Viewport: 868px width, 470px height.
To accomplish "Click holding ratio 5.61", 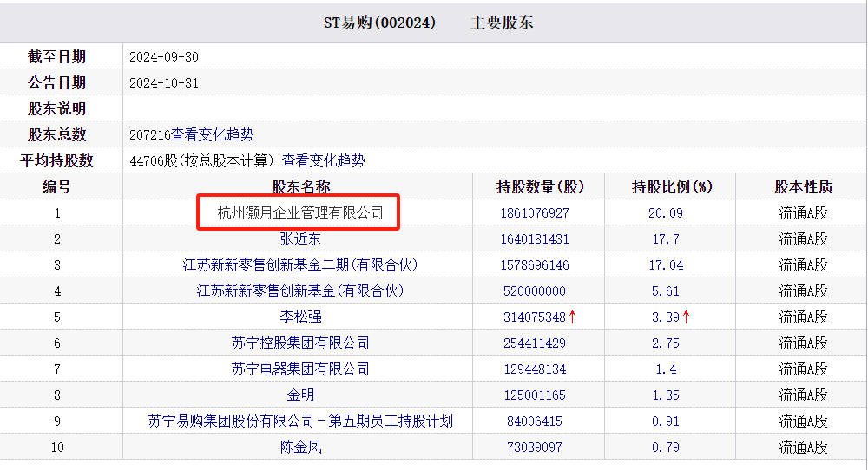I will click(666, 290).
